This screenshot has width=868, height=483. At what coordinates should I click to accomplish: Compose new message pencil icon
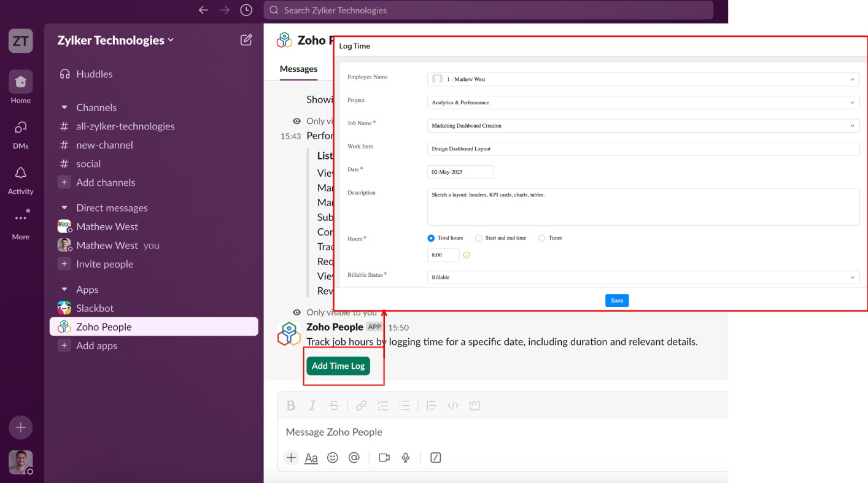246,40
